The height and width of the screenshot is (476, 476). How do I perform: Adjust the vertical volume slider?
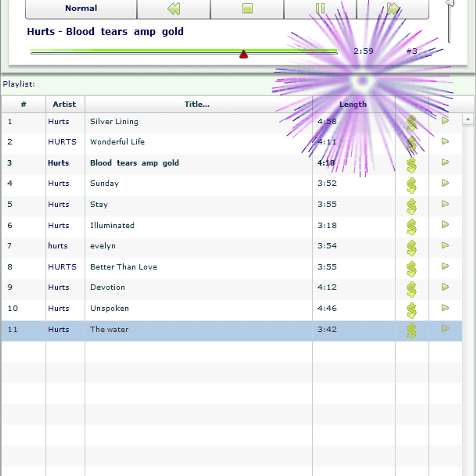[x=449, y=4]
